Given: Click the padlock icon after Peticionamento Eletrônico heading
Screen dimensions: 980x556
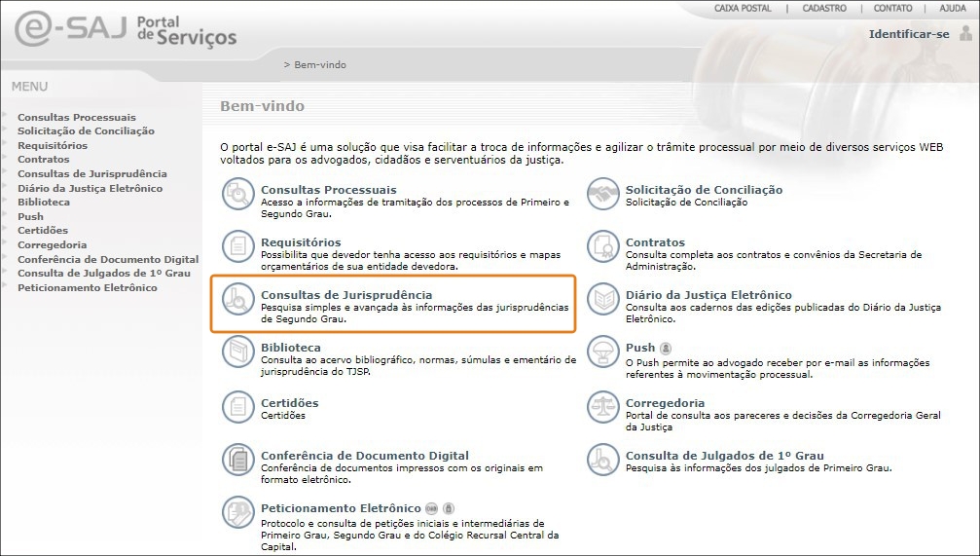Looking at the screenshot, I should pos(448,508).
